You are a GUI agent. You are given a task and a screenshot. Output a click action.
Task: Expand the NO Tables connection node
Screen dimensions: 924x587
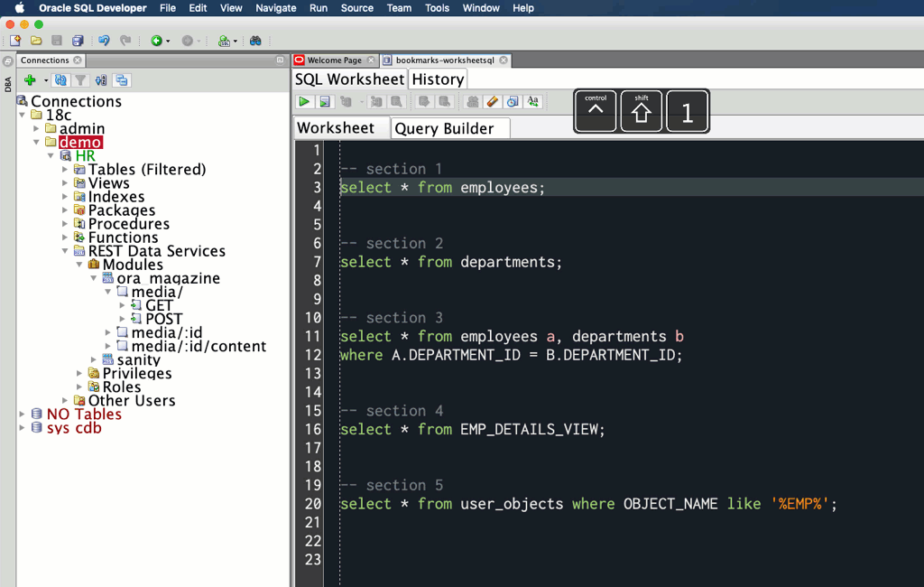click(23, 415)
